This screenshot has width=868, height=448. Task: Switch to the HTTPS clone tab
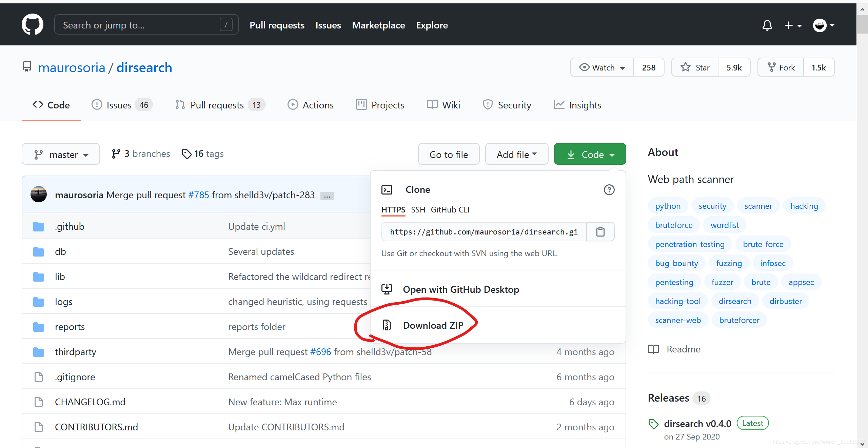[x=393, y=209]
